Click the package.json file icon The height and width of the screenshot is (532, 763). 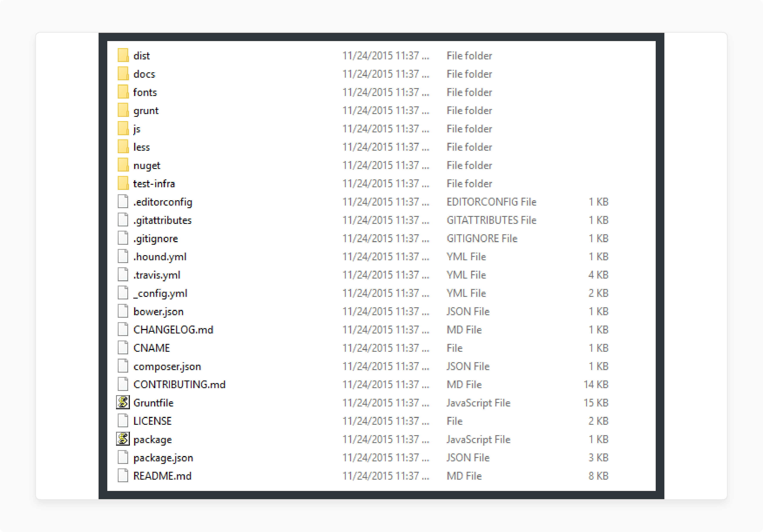click(x=123, y=457)
